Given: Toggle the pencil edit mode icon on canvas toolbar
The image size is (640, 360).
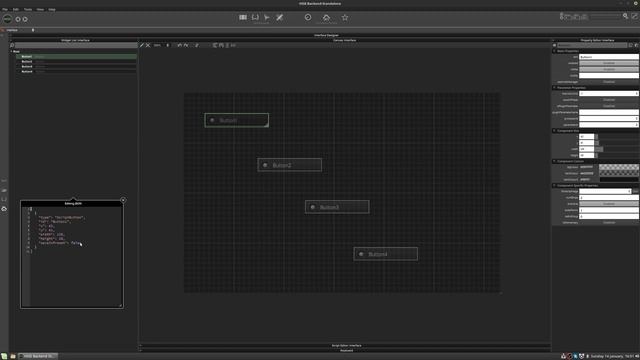Looking at the screenshot, I should (142, 45).
